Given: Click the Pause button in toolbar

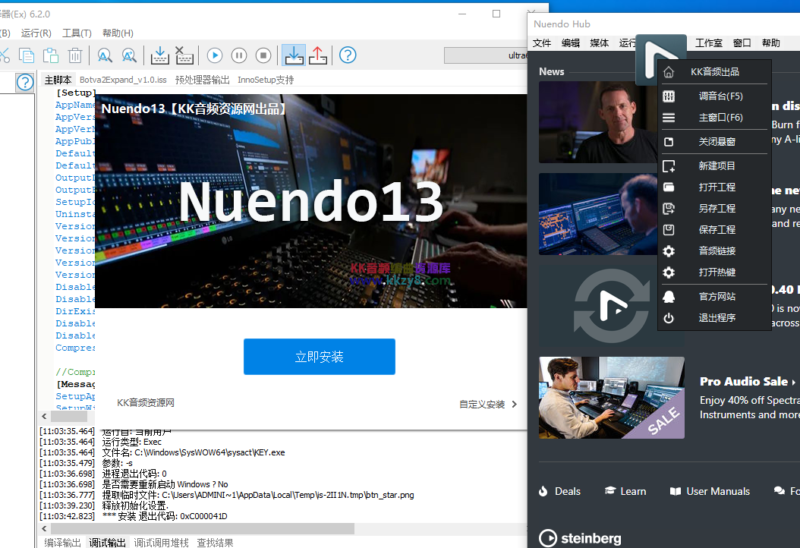Looking at the screenshot, I should point(239,55).
